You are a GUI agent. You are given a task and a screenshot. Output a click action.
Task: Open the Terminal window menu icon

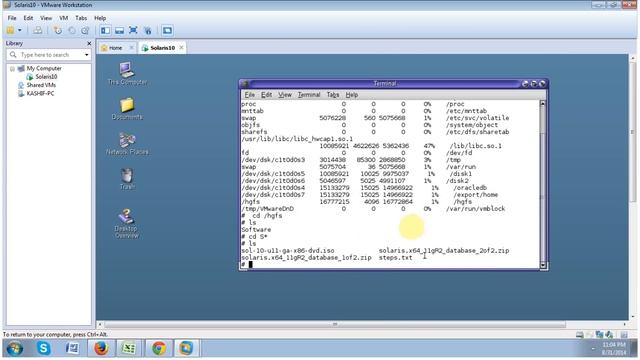tap(245, 84)
